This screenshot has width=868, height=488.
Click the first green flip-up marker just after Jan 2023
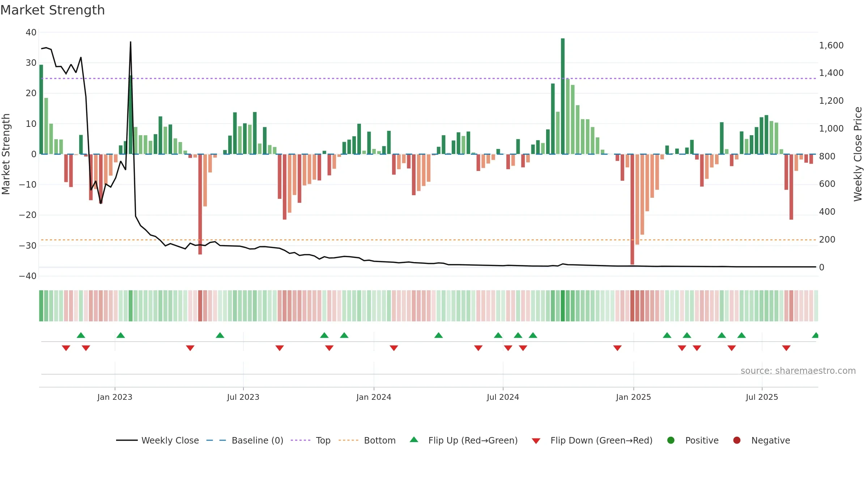pyautogui.click(x=121, y=335)
